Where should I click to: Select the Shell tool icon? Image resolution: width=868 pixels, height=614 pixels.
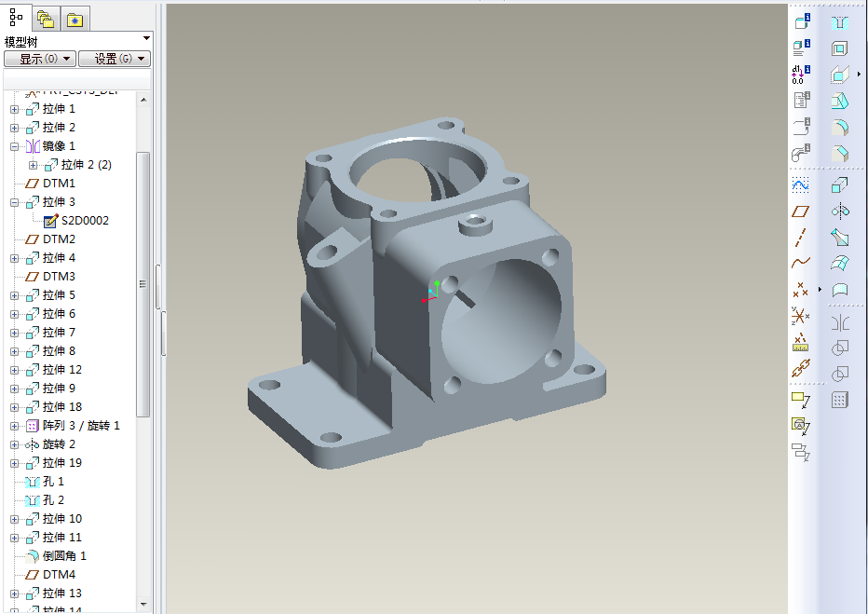click(x=840, y=48)
